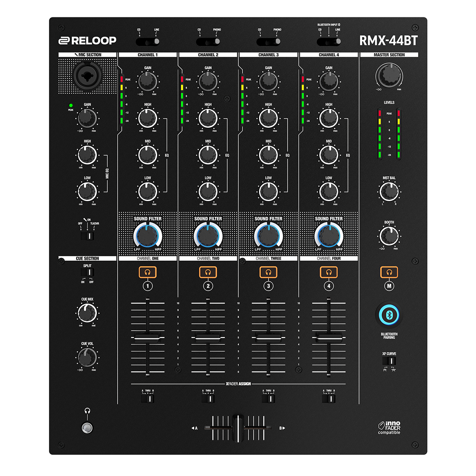Click Channel 3 Gain knob
The image size is (476, 476).
pyautogui.click(x=269, y=81)
